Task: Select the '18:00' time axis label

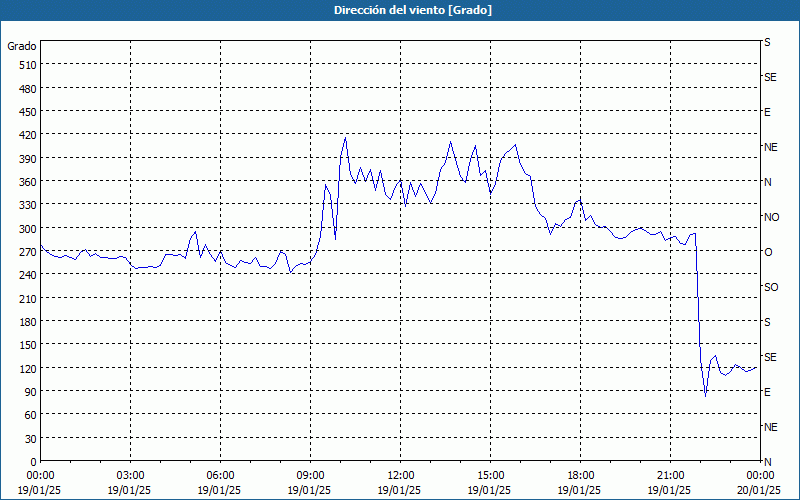Action: click(581, 476)
